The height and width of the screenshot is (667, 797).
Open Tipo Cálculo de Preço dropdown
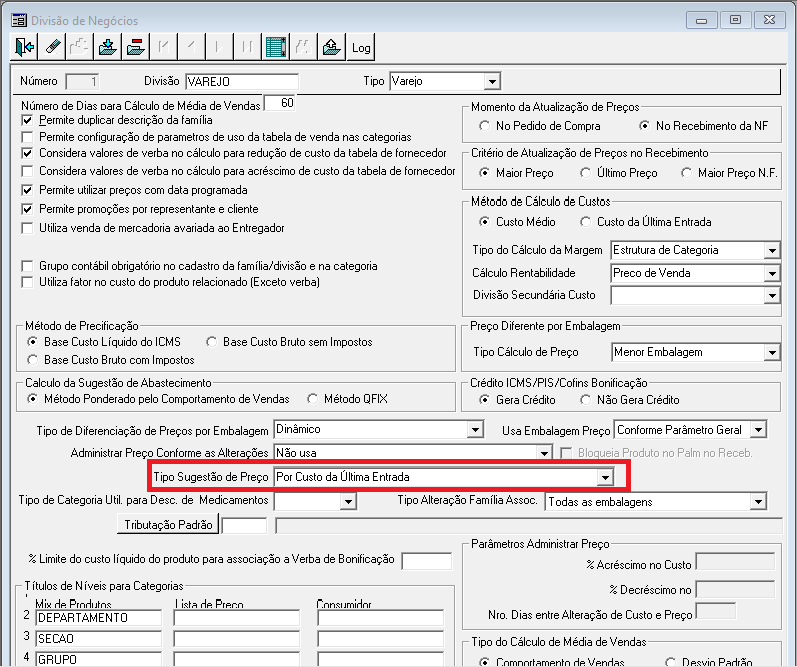click(x=772, y=352)
